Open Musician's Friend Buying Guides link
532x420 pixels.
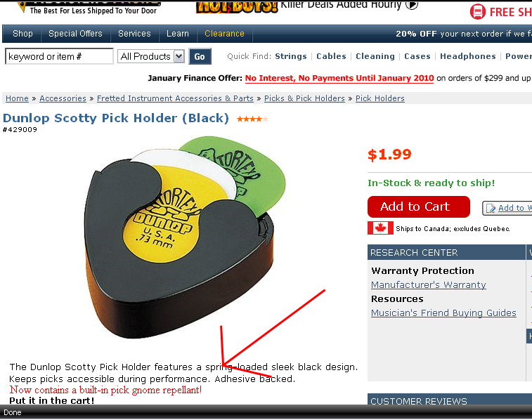click(x=443, y=313)
